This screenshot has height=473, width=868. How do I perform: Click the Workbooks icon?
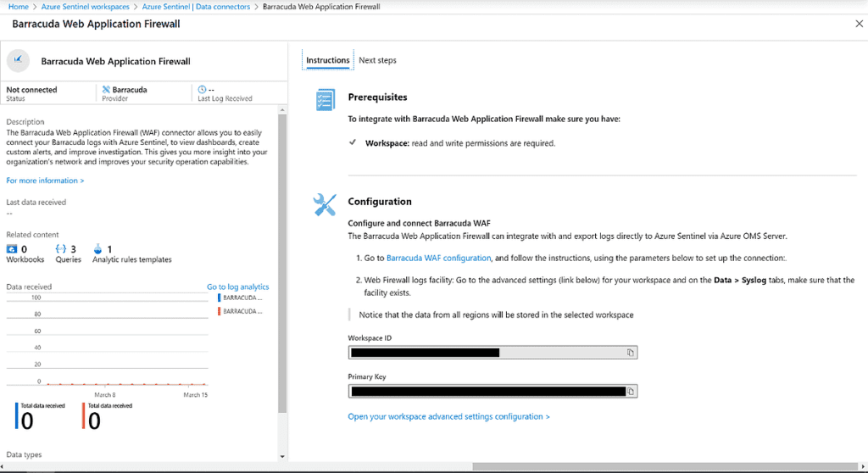(12, 248)
